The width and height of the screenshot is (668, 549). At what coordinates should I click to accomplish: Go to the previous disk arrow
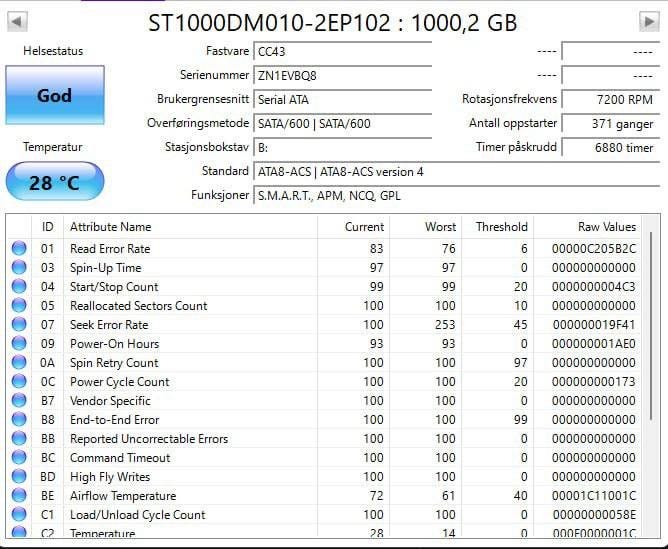click(x=17, y=21)
